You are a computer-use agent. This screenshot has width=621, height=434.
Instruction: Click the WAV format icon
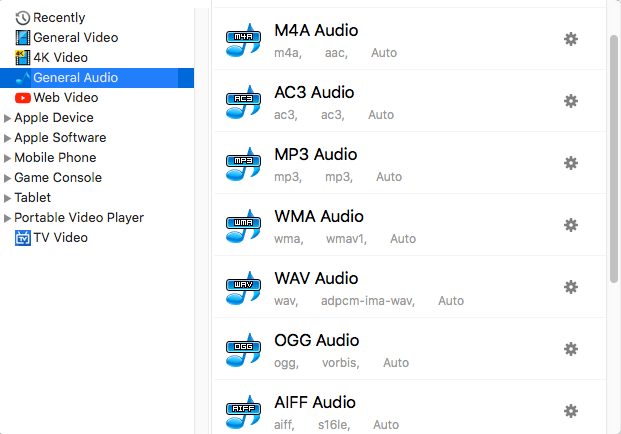tap(243, 287)
